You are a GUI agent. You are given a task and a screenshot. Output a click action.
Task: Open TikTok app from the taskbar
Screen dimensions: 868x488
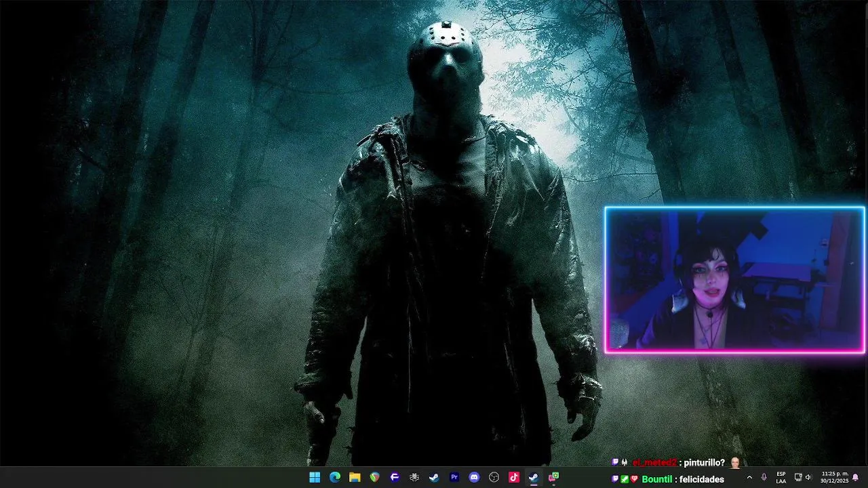coord(514,477)
